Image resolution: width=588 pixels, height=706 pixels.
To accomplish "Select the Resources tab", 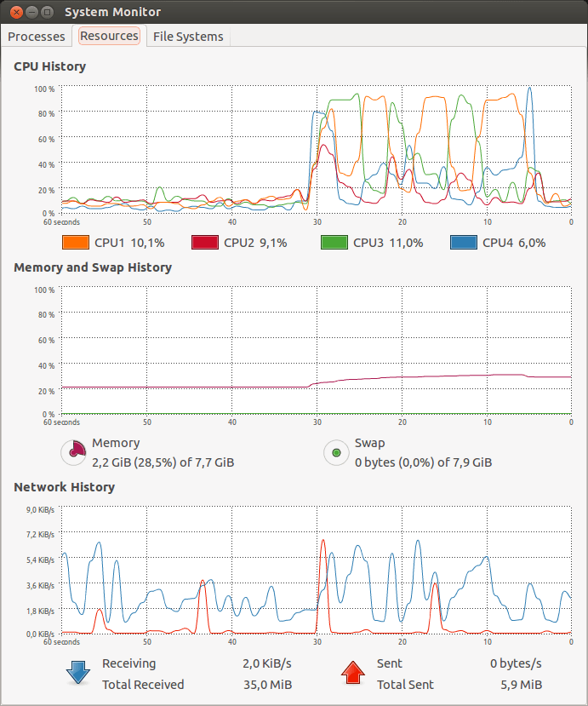I will coord(109,36).
